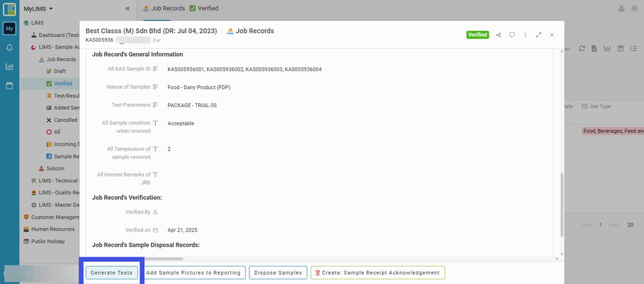Open the MyLIMS workspace dropdown
This screenshot has width=644, height=284.
(x=38, y=8)
